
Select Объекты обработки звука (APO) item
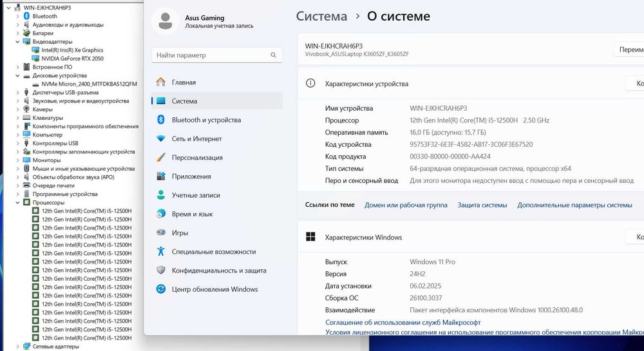73,177
